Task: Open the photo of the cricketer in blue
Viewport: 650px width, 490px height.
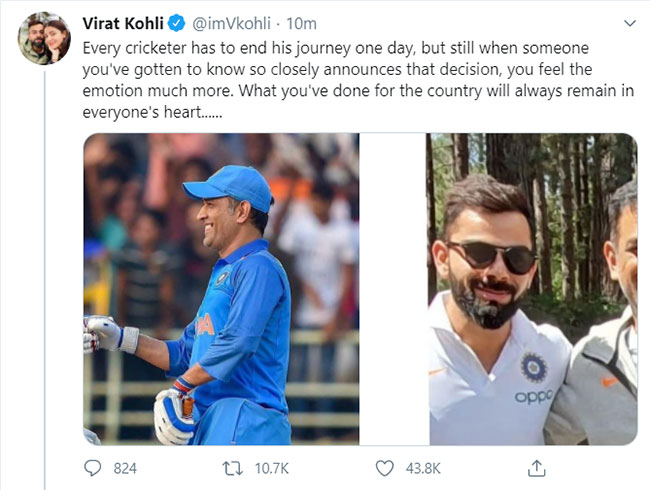Action: coord(220,289)
